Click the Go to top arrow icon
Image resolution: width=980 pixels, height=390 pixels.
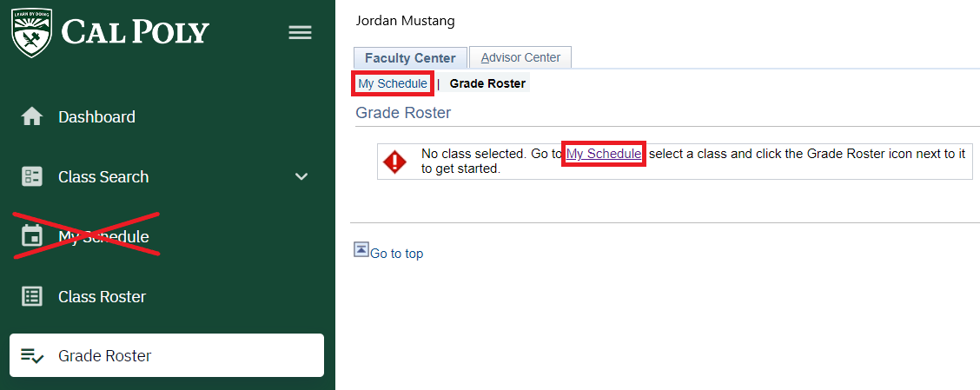point(361,250)
